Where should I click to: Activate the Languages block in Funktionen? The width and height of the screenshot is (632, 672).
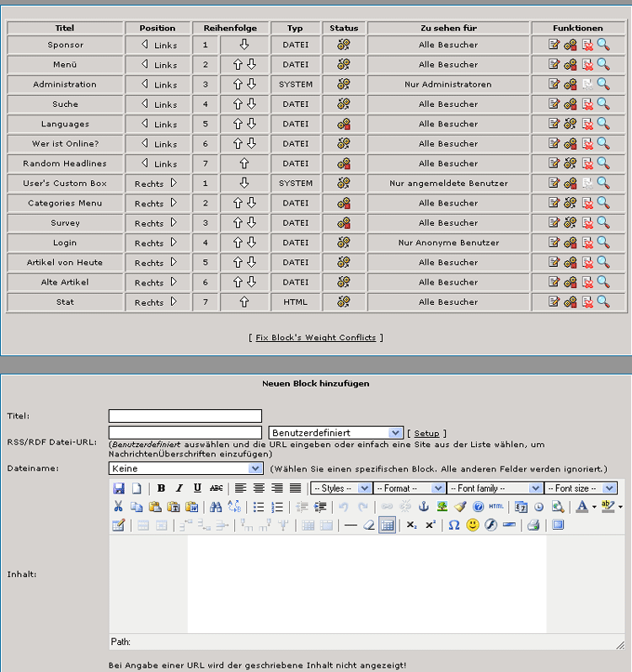(x=570, y=124)
